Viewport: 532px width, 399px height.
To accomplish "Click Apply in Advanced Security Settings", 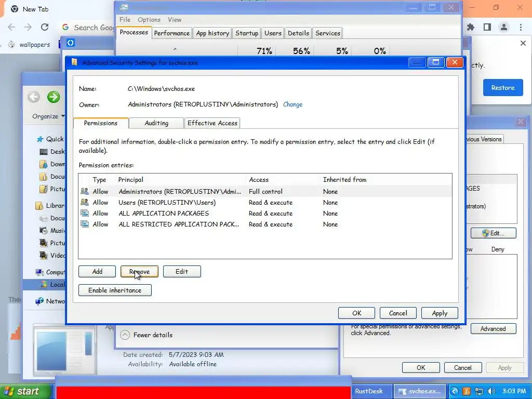I will coord(440,313).
